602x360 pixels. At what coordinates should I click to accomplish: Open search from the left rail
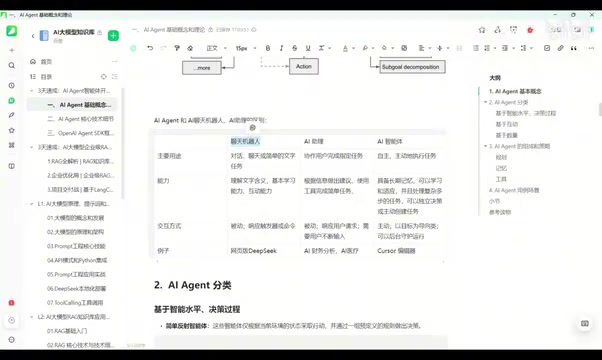(x=12, y=66)
